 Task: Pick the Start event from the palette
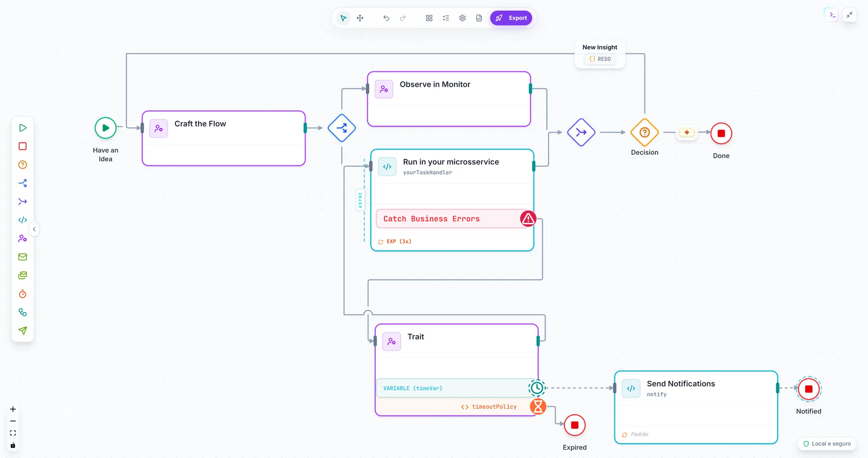[x=23, y=128]
